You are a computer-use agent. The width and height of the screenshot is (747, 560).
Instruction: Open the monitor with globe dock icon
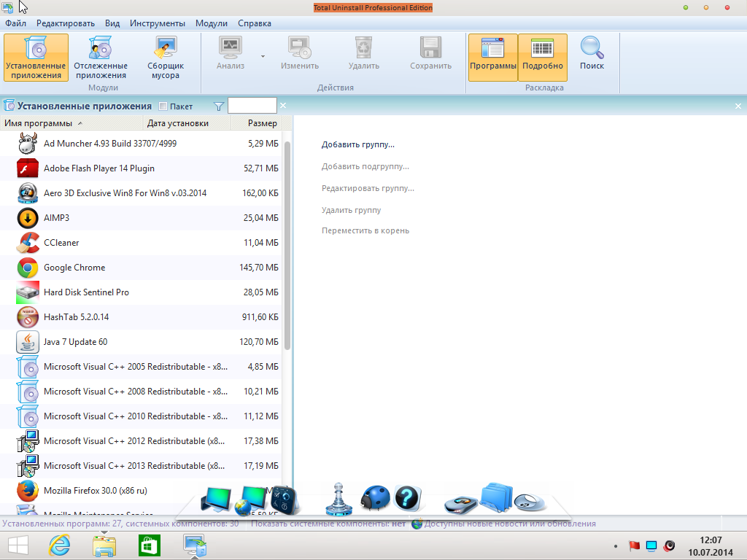249,500
